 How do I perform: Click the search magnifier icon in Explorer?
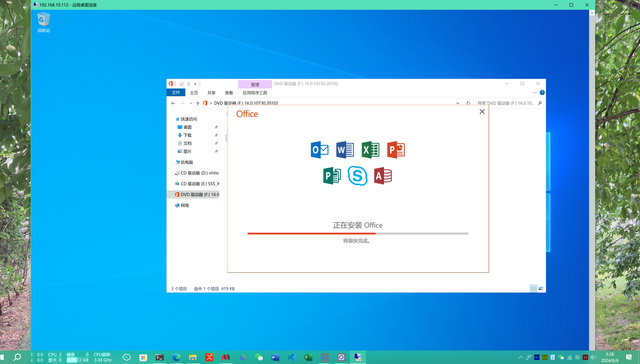tap(540, 103)
